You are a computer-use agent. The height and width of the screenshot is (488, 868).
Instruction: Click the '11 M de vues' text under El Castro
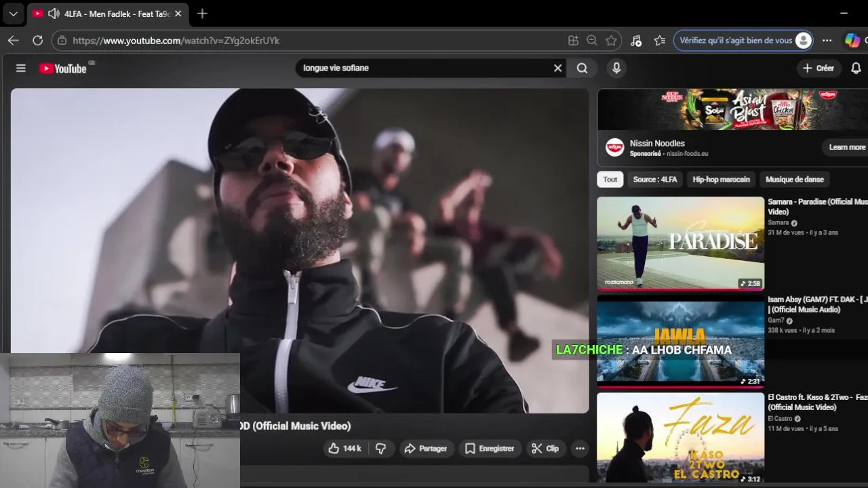(x=785, y=428)
